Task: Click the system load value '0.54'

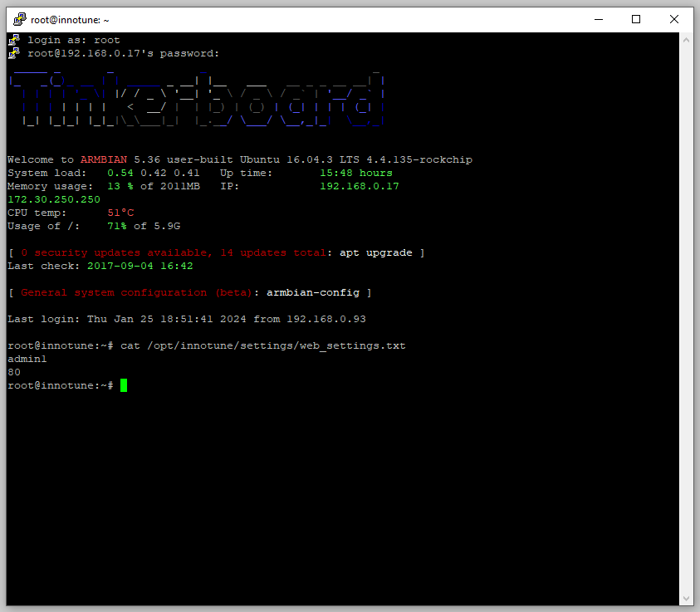Action: pos(120,174)
